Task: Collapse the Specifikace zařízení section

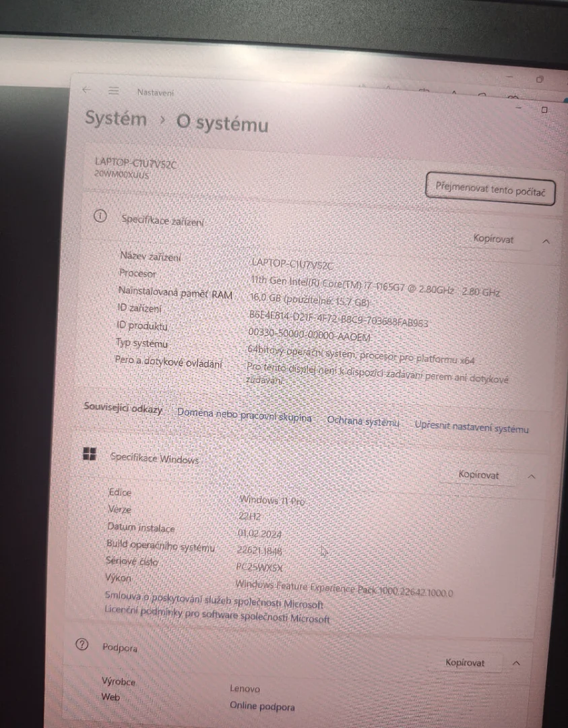Action: pos(546,241)
